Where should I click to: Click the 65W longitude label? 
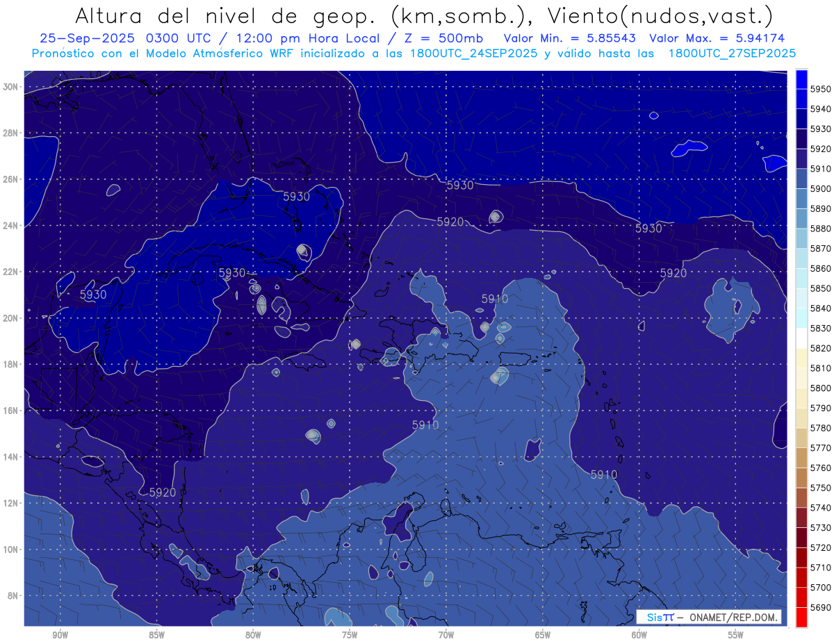click(x=543, y=635)
